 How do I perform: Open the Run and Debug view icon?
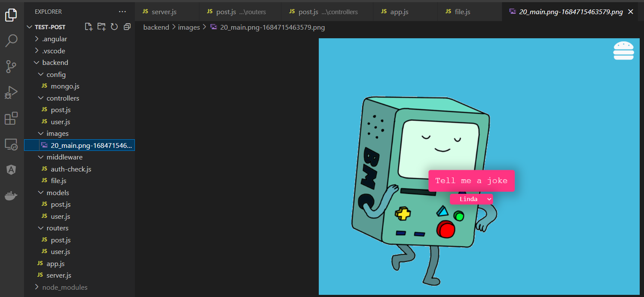(x=11, y=92)
